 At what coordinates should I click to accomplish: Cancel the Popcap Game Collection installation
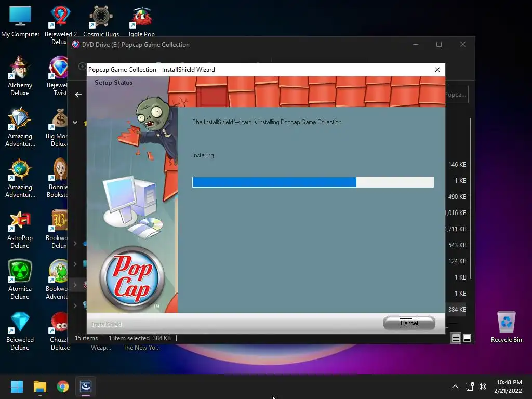(x=409, y=323)
